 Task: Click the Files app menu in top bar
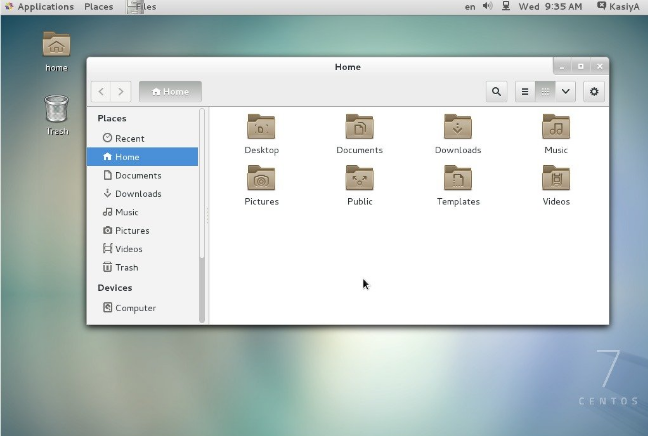[142, 7]
